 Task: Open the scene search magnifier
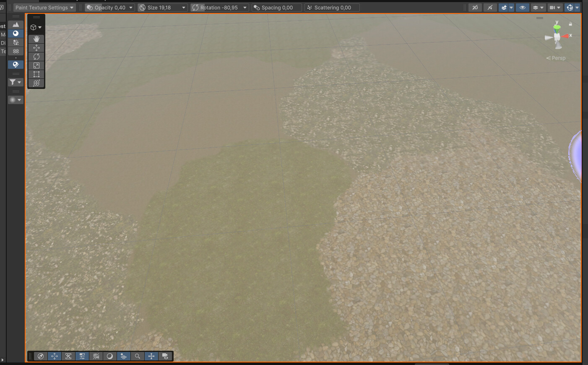click(138, 356)
